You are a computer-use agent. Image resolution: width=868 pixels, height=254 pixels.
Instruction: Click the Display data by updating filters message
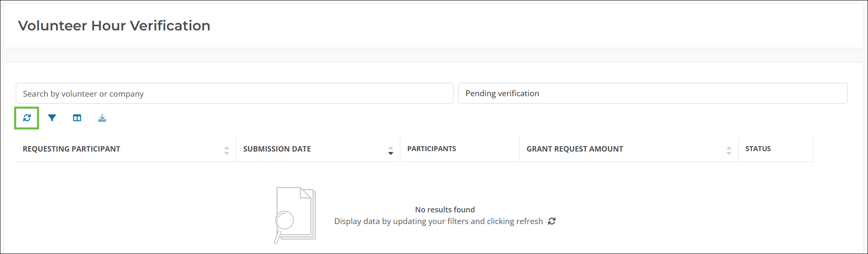point(439,221)
